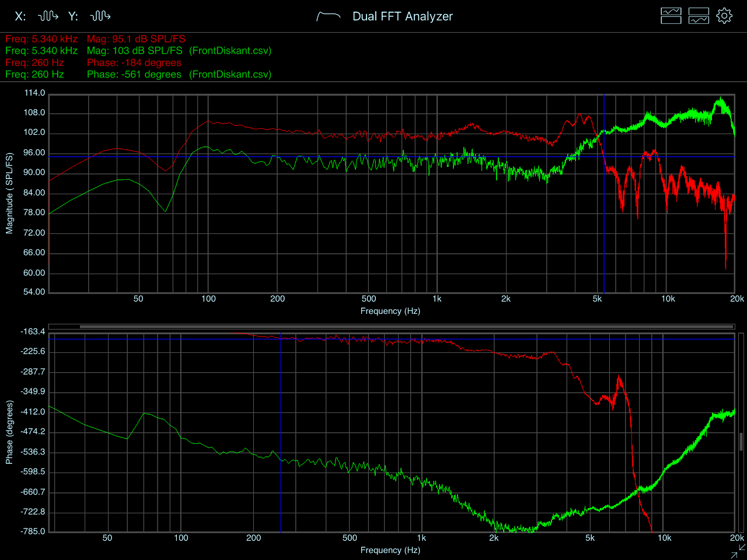Click 'Frequency (Hz)' under the magnitude plot
Viewport: 747px width, 560px height.
[390, 311]
